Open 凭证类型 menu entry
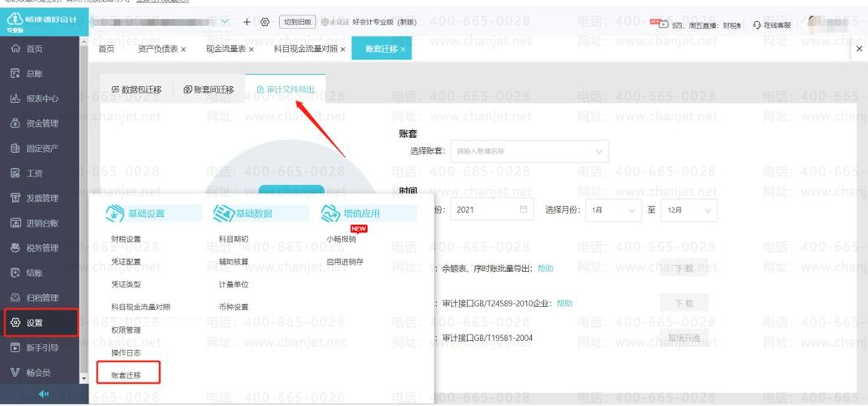Viewport: 868px width, 406px height. click(126, 284)
